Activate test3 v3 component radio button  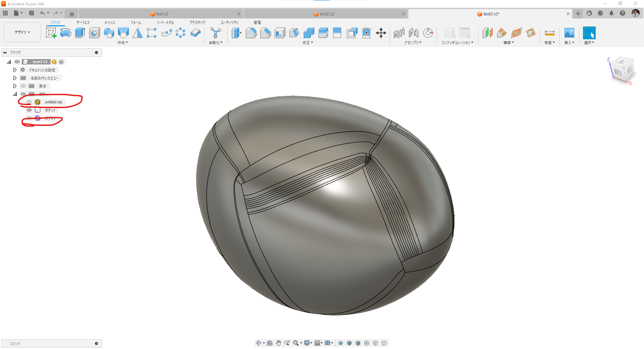61,62
